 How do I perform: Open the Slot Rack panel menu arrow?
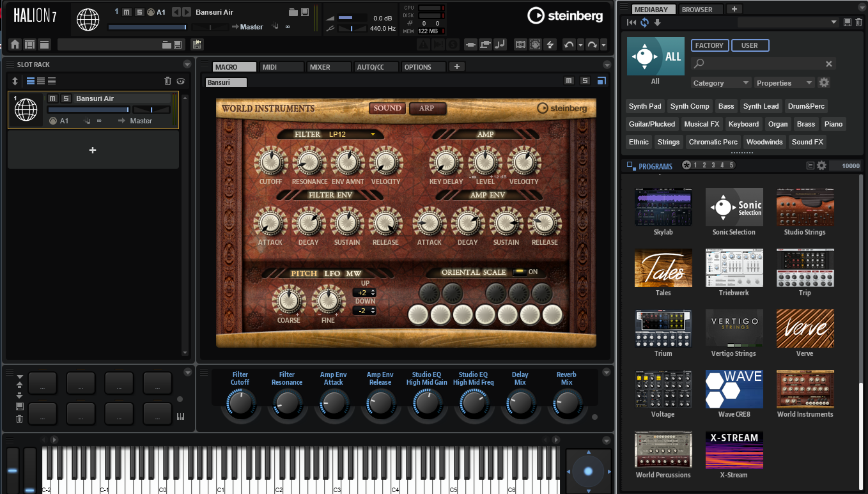(x=187, y=64)
